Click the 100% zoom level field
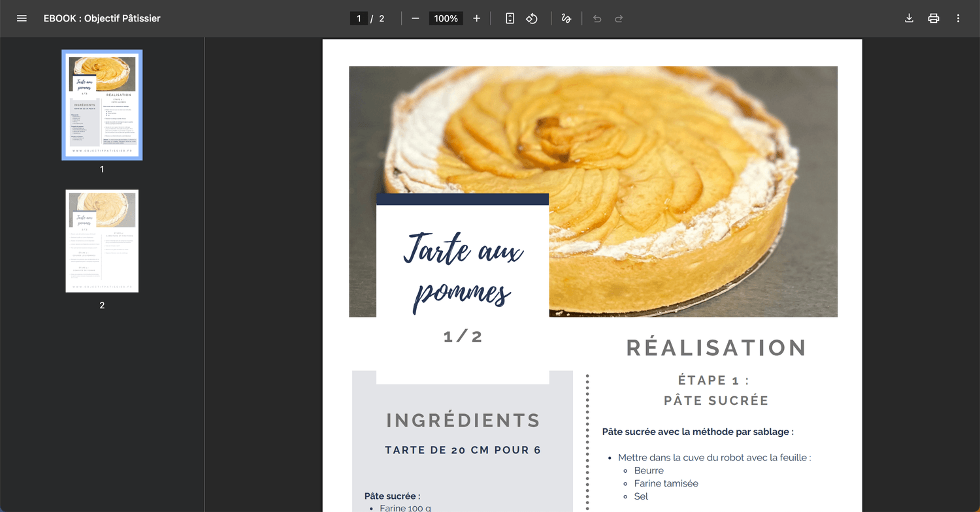The image size is (980, 512). pos(446,18)
